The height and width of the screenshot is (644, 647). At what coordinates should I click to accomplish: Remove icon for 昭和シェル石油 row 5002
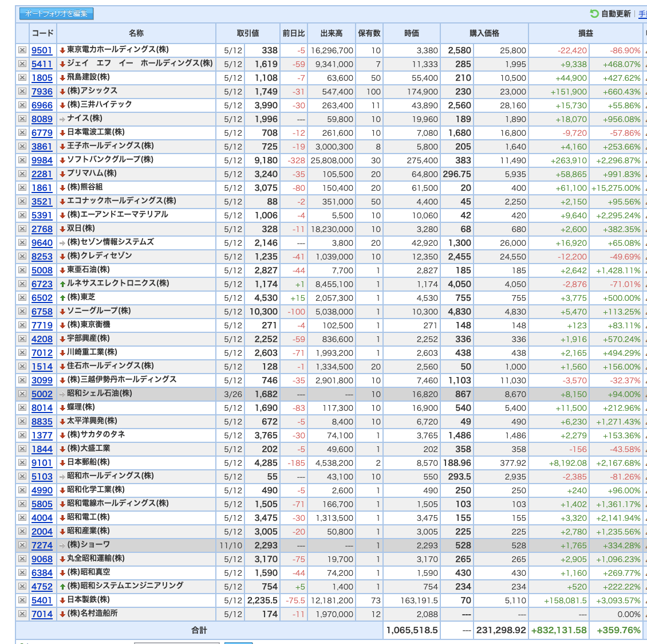(22, 394)
